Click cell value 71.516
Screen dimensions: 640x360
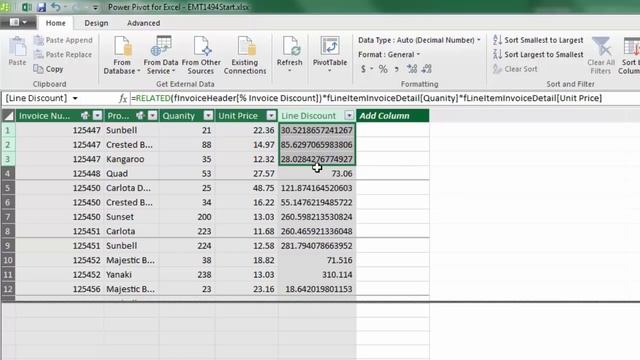317,260
